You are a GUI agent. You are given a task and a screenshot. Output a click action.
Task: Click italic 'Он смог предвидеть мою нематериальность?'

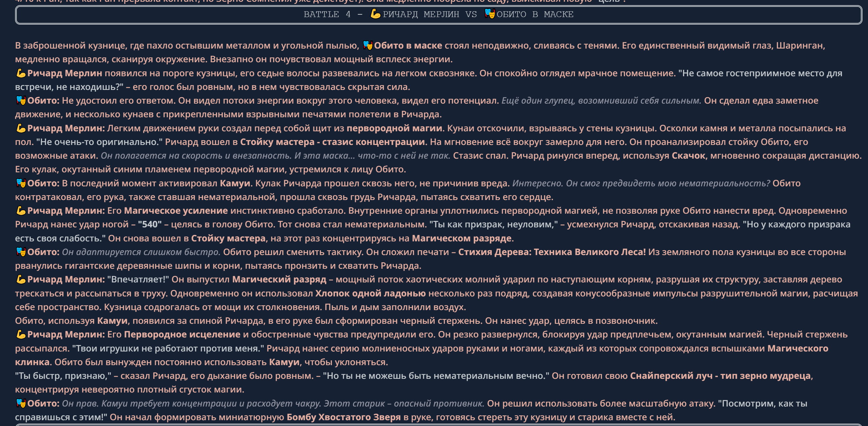pos(668,183)
